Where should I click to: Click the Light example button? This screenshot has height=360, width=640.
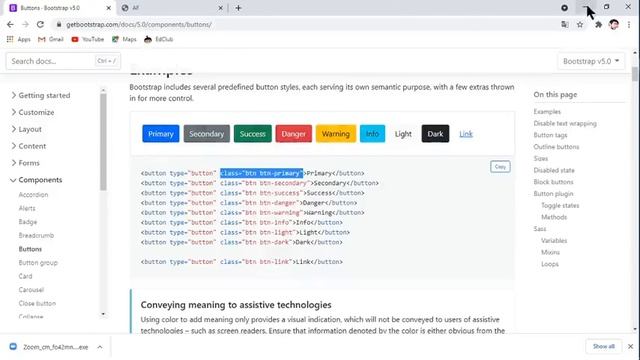point(403,134)
